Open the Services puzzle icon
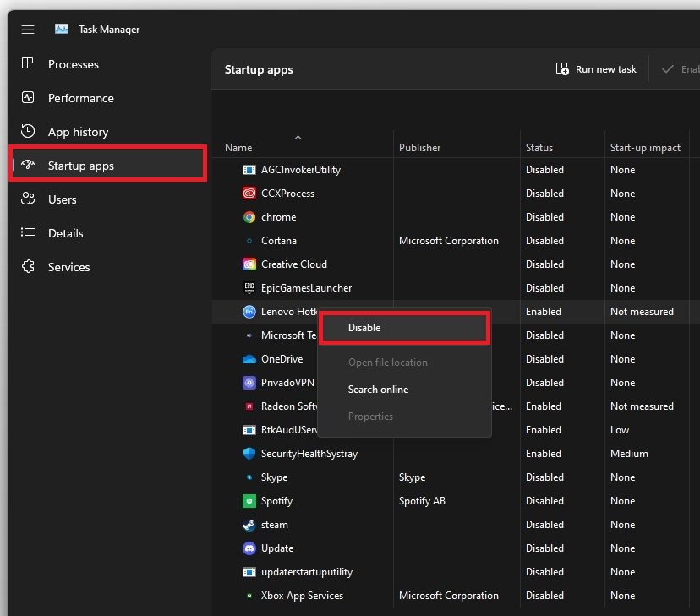 (x=28, y=267)
